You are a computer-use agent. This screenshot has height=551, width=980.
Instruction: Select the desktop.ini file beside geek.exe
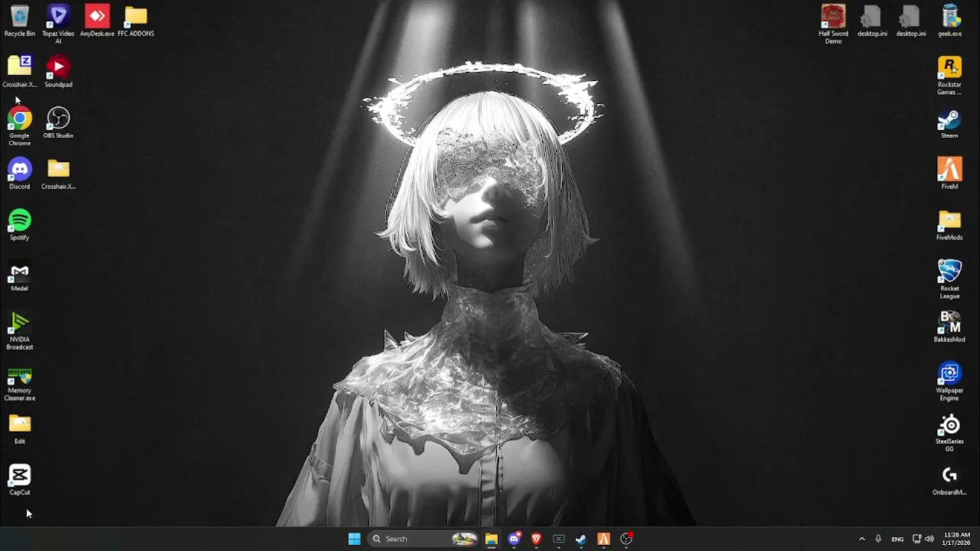pyautogui.click(x=911, y=21)
